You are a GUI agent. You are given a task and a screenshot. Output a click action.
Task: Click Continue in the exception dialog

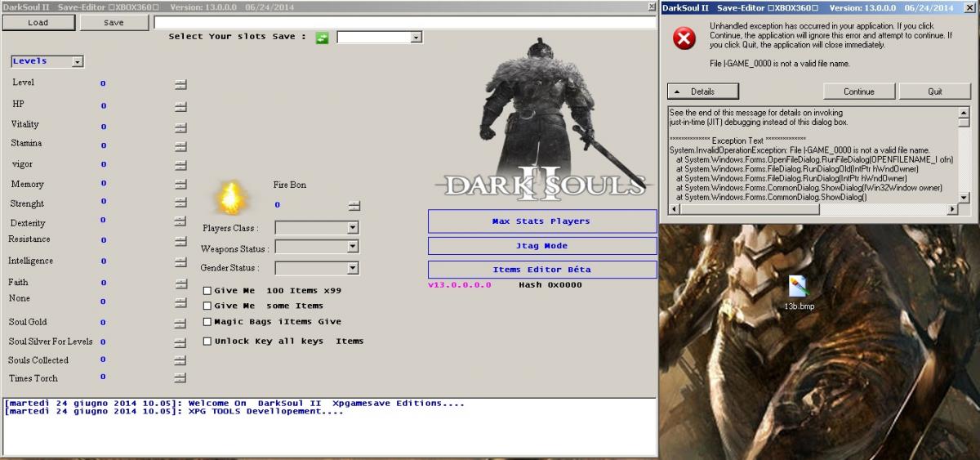858,92
